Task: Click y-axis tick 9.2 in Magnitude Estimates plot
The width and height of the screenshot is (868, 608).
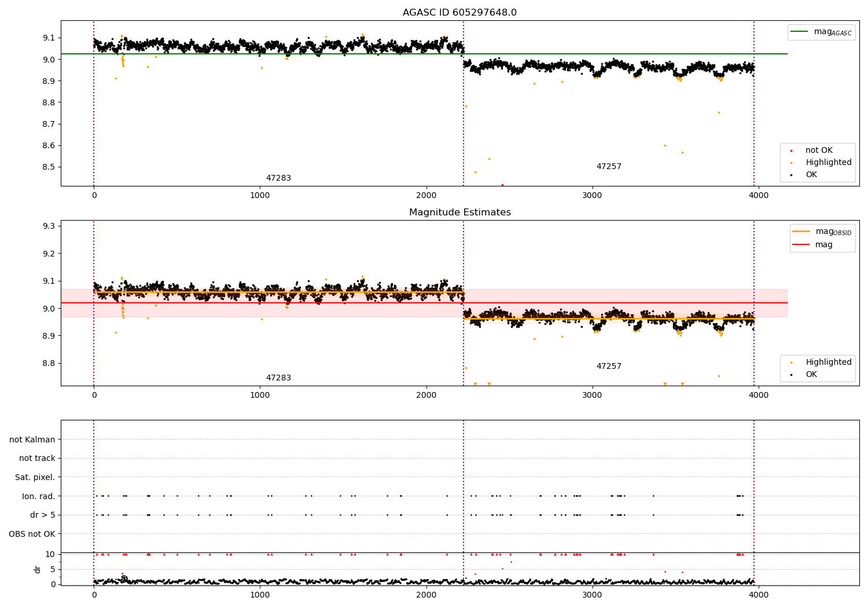Action: pyautogui.click(x=49, y=254)
